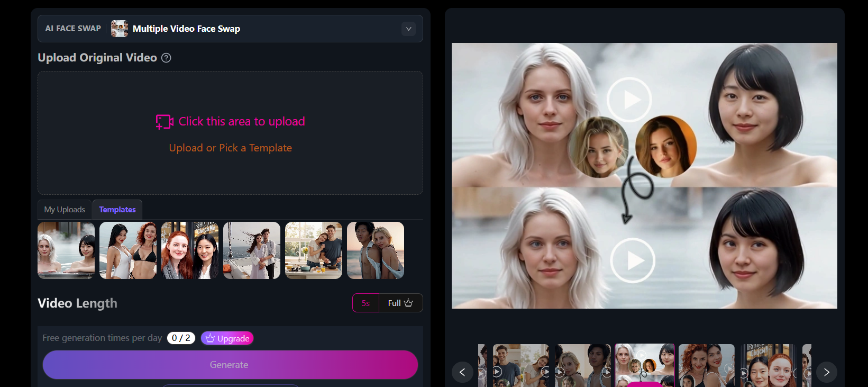Click the Multiple Video Face Swap thumbnail icon
Screen dimensions: 868x387
120,29
